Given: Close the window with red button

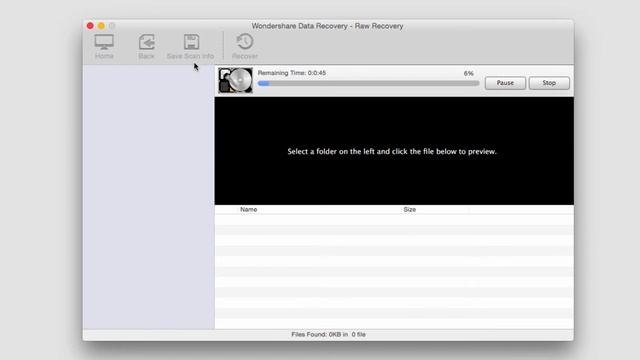Looking at the screenshot, I should tap(90, 26).
